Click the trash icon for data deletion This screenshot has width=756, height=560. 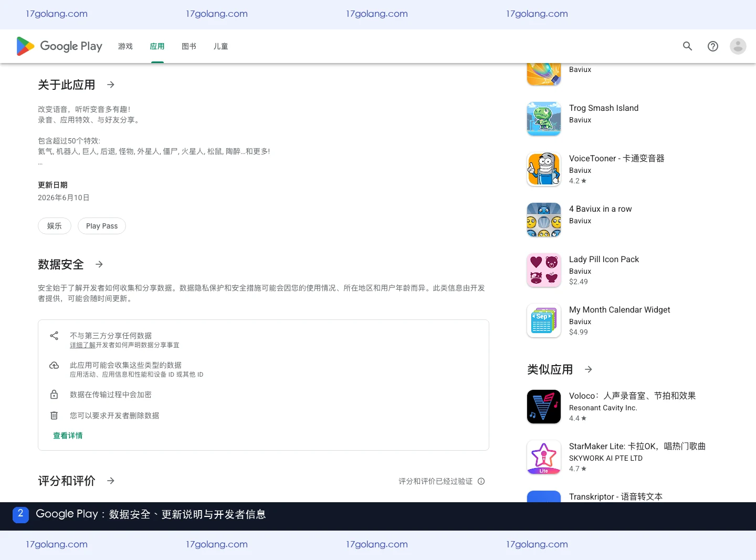click(54, 416)
